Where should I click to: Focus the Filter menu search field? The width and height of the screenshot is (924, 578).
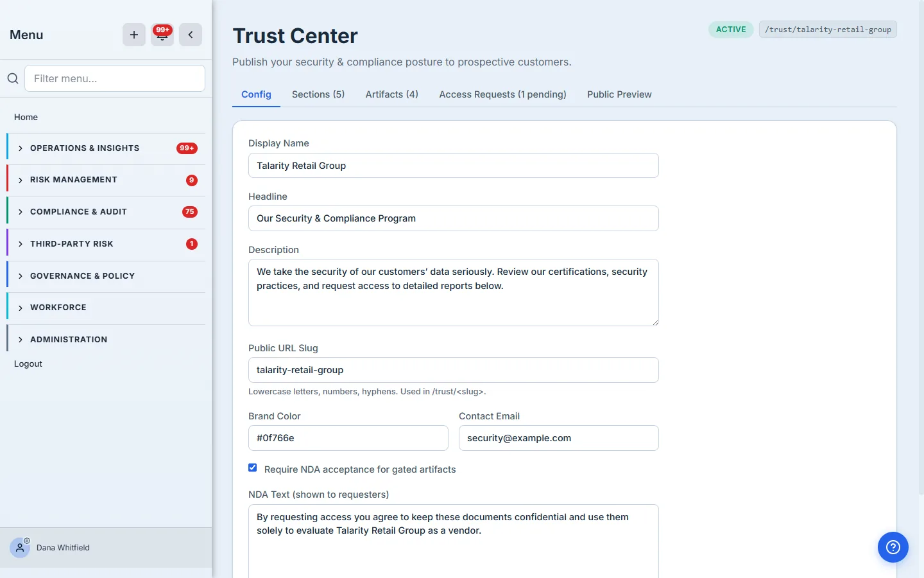(x=115, y=78)
